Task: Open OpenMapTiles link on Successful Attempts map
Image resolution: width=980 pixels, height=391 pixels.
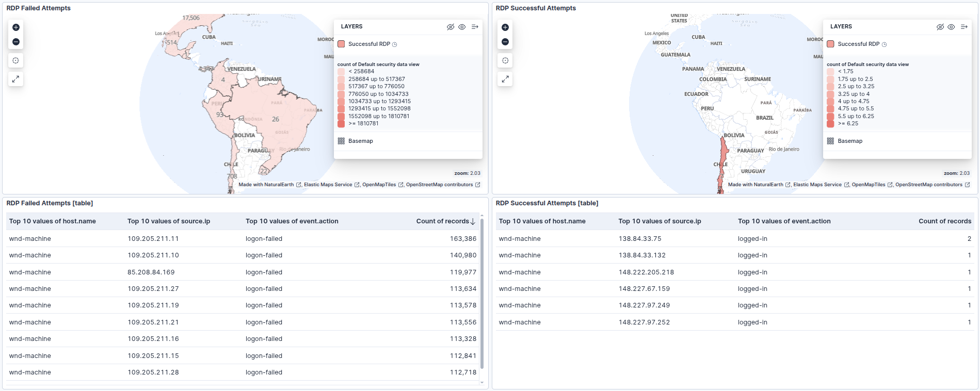Action: click(x=872, y=185)
